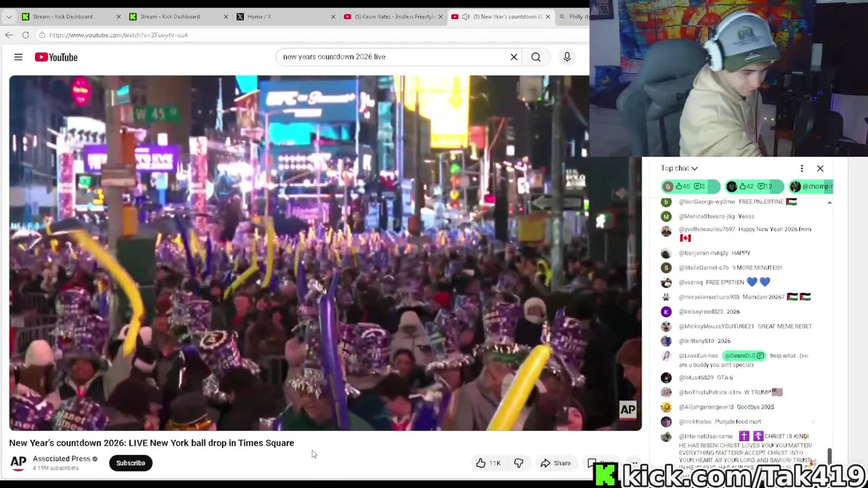Screen dimensions: 868x488
Task: Close the live chat panel
Action: click(820, 168)
